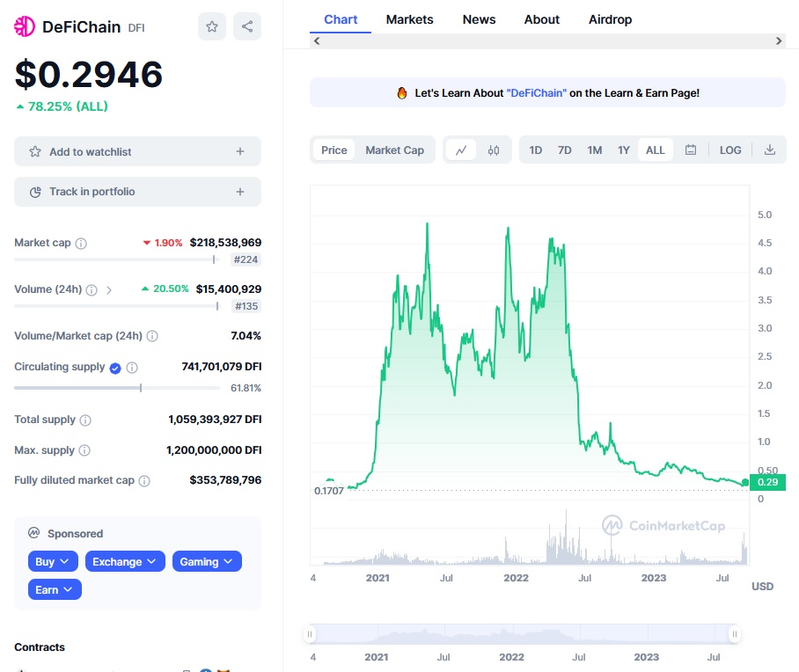This screenshot has width=799, height=672.
Task: Switch to candlestick chart view
Action: tap(494, 150)
